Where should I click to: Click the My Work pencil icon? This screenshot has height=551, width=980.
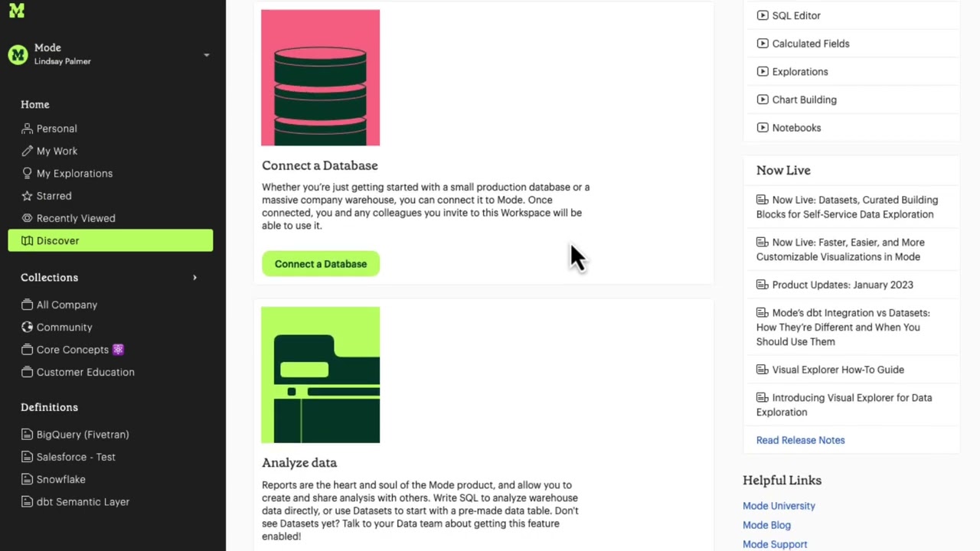[28, 151]
